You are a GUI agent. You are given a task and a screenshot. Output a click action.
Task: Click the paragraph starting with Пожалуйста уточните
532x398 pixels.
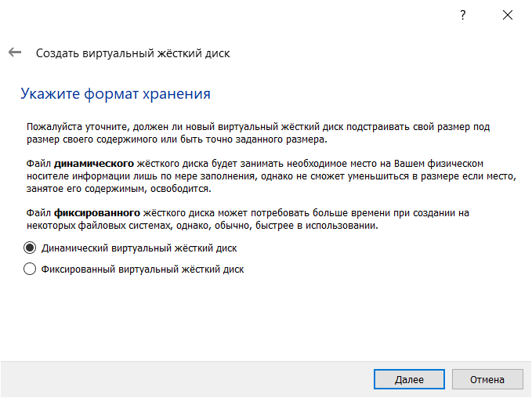(x=259, y=133)
